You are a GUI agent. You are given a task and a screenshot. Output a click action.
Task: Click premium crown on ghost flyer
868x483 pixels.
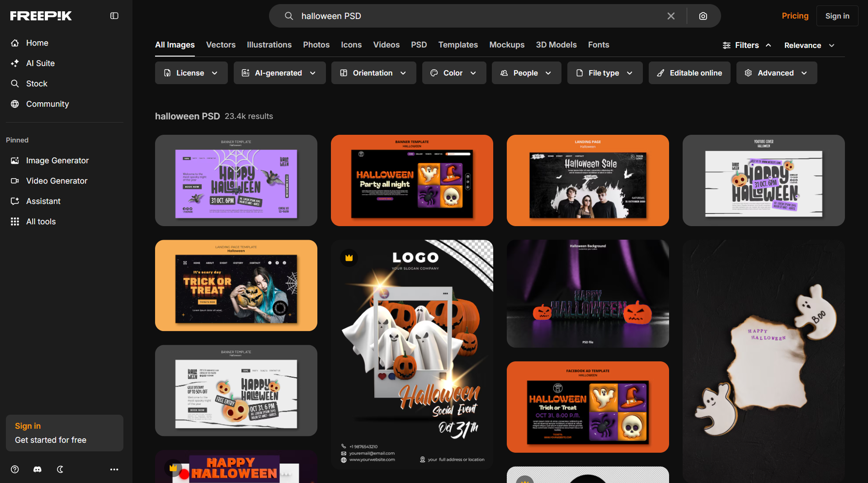[x=349, y=258]
